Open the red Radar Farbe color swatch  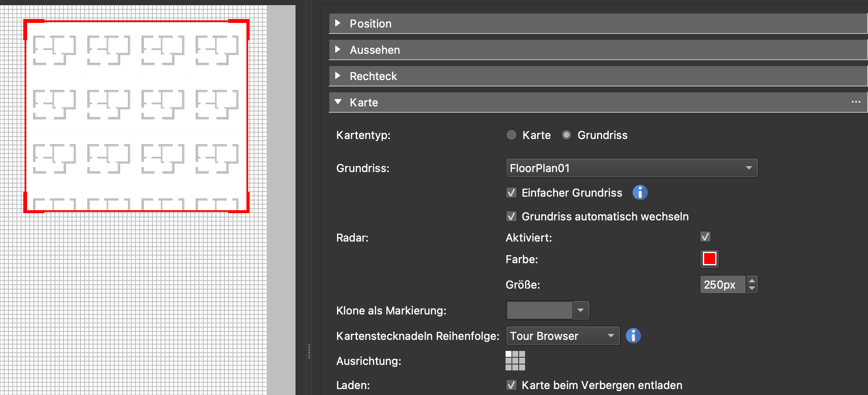coord(709,259)
